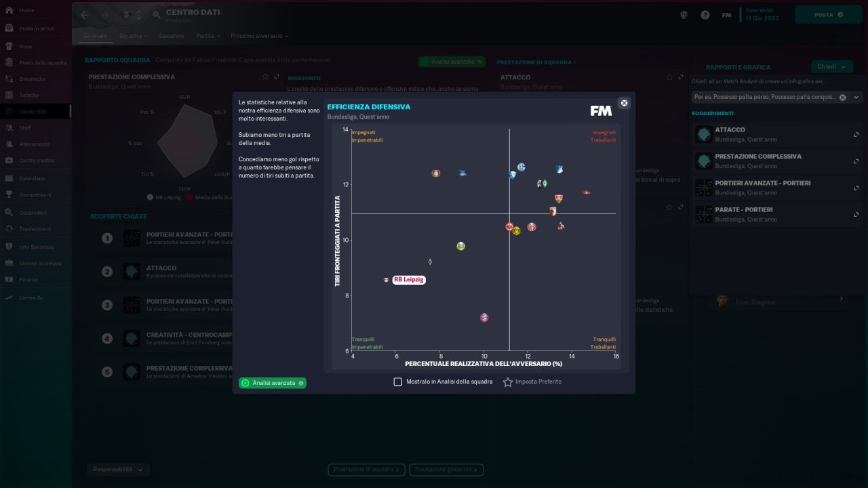Image resolution: width=868 pixels, height=488 pixels.
Task: Click the Edon Zhegrova row
Action: pyautogui.click(x=780, y=302)
